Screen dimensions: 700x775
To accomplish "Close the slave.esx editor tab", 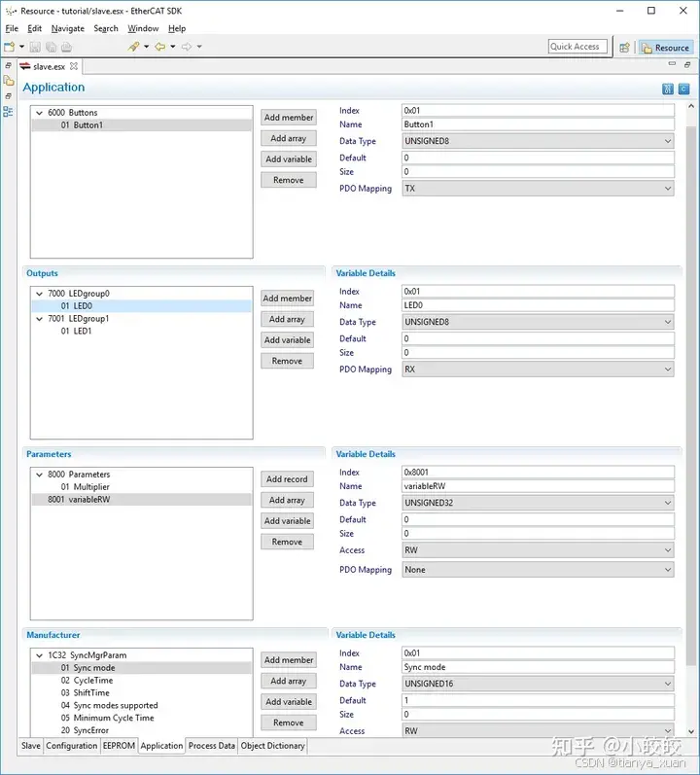I will (74, 66).
